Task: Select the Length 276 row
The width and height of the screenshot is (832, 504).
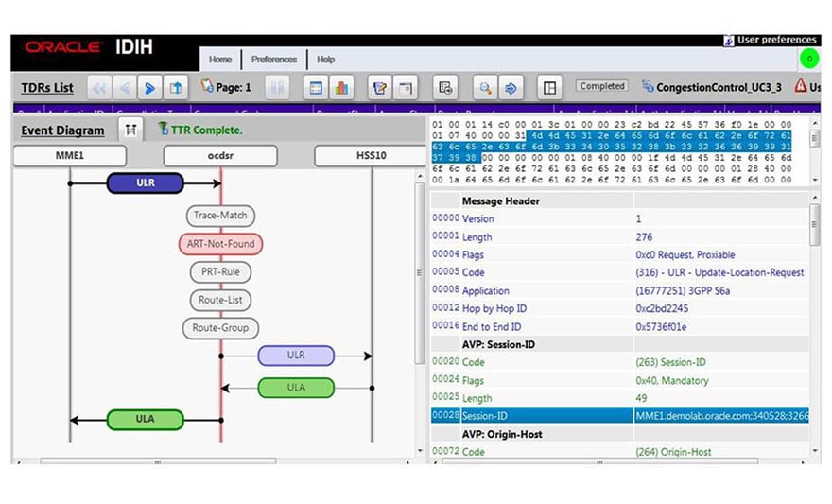Action: [620, 237]
